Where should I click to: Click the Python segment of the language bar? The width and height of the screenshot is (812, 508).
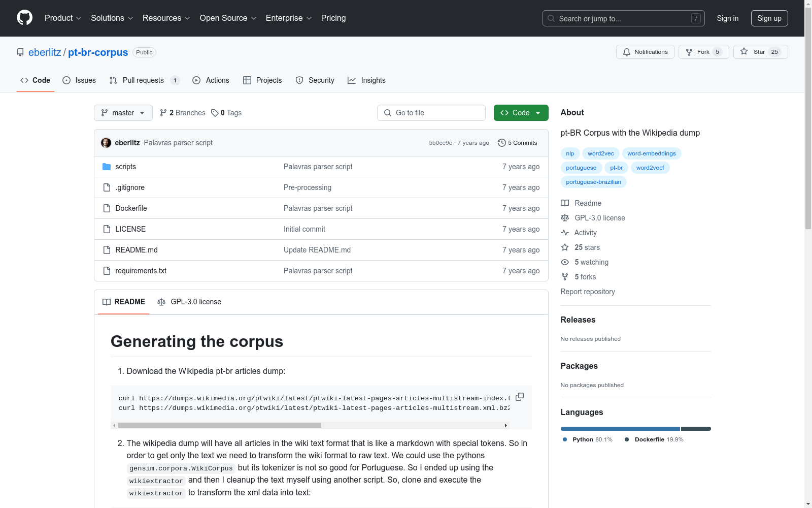coord(620,429)
